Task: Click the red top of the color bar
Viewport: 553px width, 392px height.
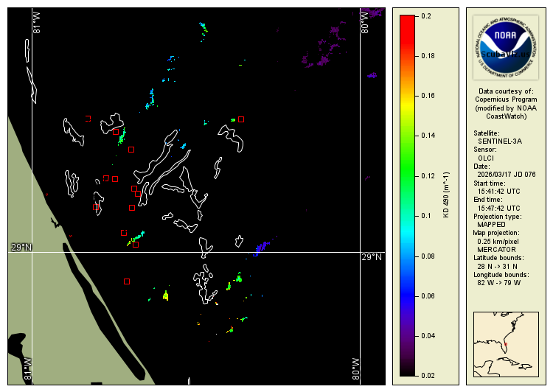Action: pos(406,21)
